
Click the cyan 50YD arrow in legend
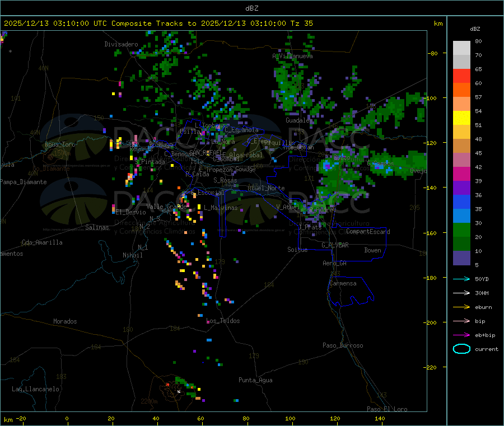(x=461, y=279)
